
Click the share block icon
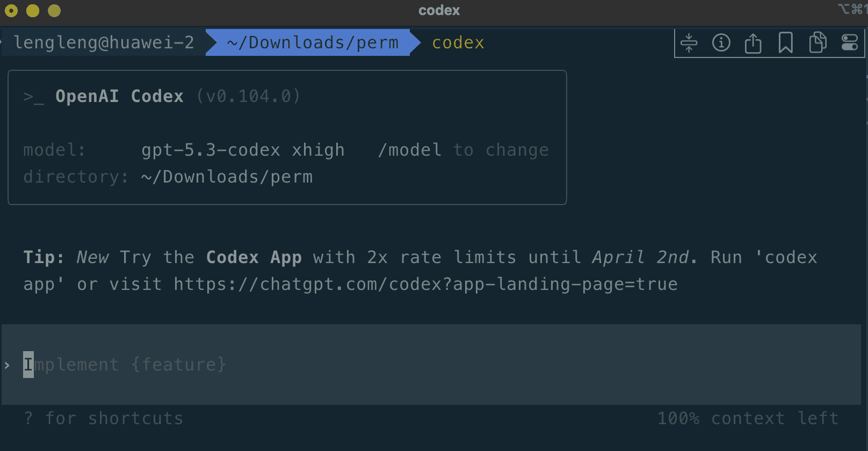click(x=753, y=43)
